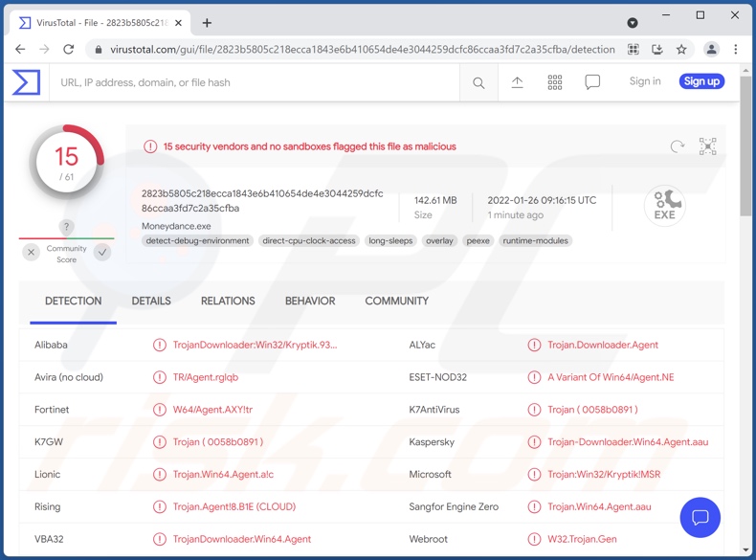This screenshot has width=756, height=560.
Task: Open a new browser tab
Action: click(207, 23)
